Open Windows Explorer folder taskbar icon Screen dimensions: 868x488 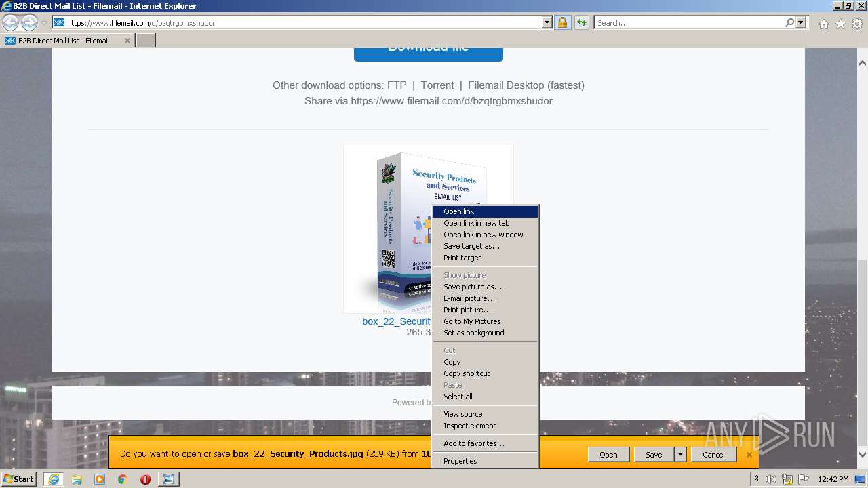pyautogui.click(x=77, y=479)
